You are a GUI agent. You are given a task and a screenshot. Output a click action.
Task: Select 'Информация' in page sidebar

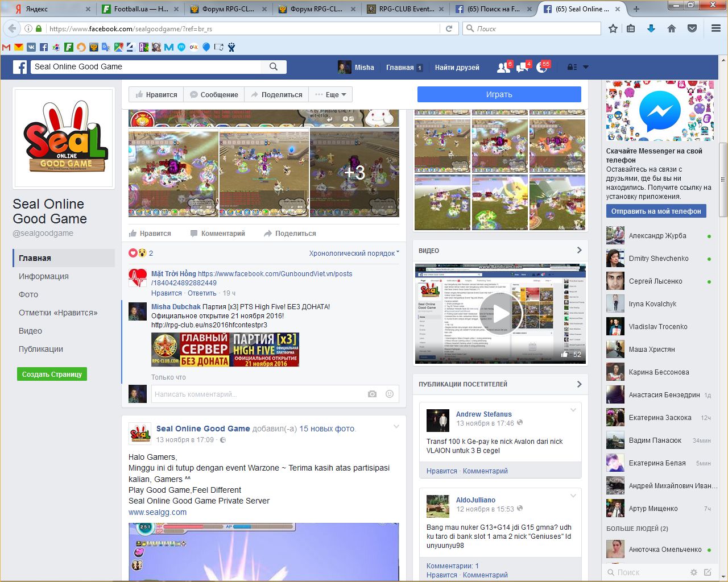tap(43, 276)
